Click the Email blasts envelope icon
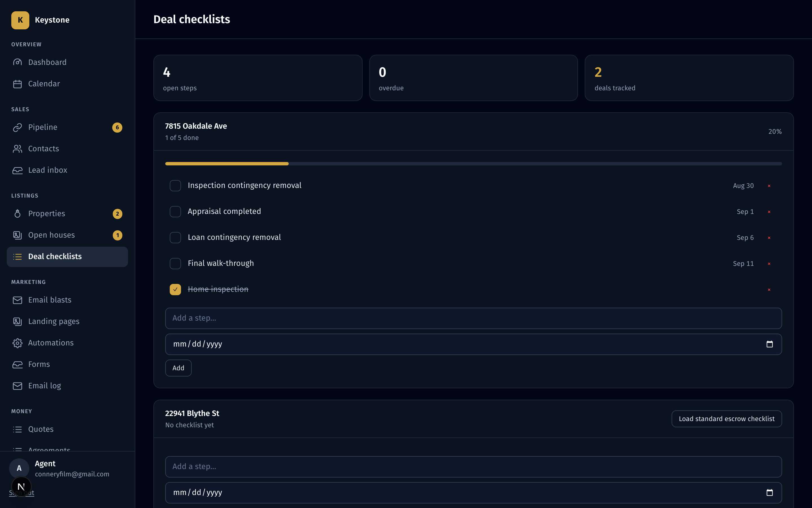This screenshot has width=812, height=508. tap(17, 300)
